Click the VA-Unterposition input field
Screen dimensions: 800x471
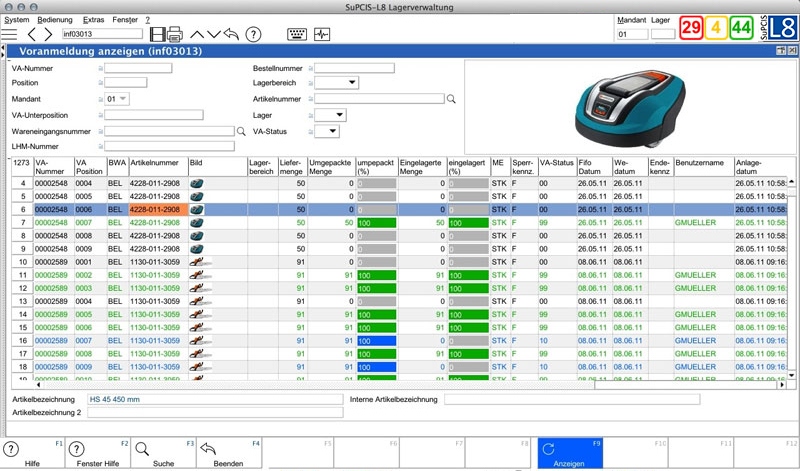click(x=154, y=115)
